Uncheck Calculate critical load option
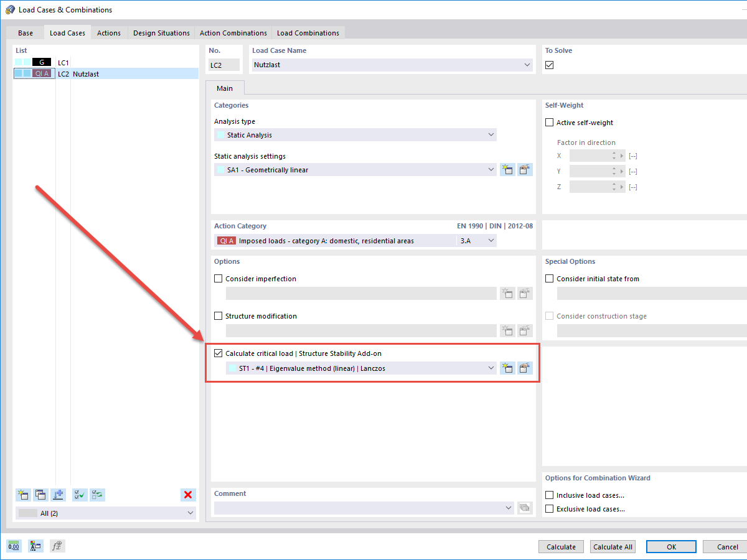The image size is (747, 560). (218, 353)
